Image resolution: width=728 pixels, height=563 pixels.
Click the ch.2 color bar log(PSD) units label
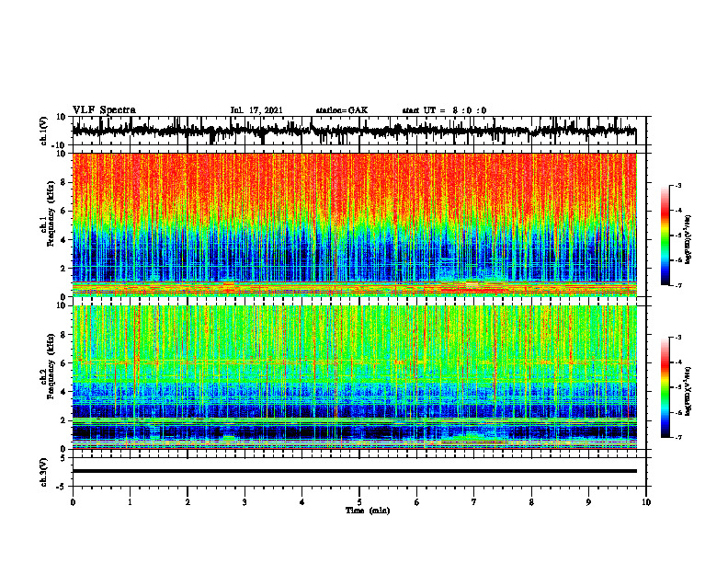coord(688,391)
